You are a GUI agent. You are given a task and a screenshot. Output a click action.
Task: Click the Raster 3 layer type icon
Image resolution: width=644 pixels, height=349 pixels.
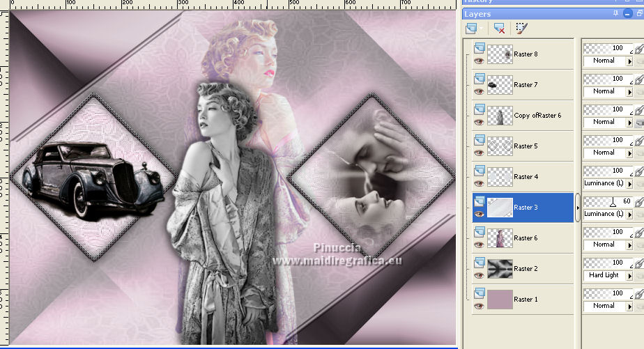click(x=480, y=201)
